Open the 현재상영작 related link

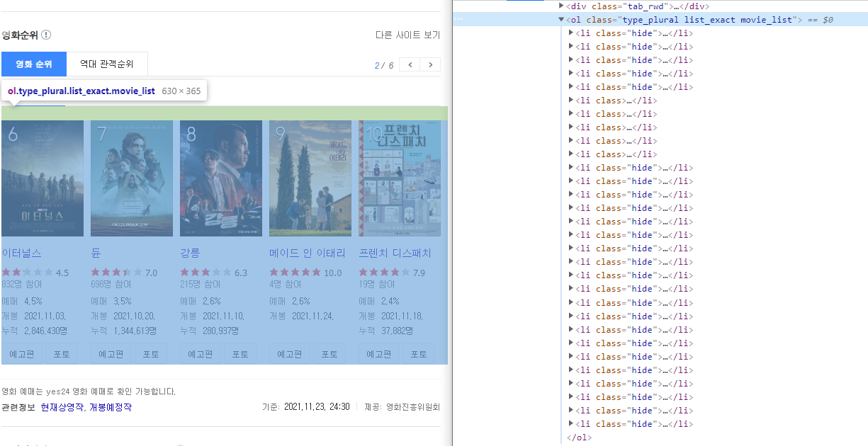[62, 408]
